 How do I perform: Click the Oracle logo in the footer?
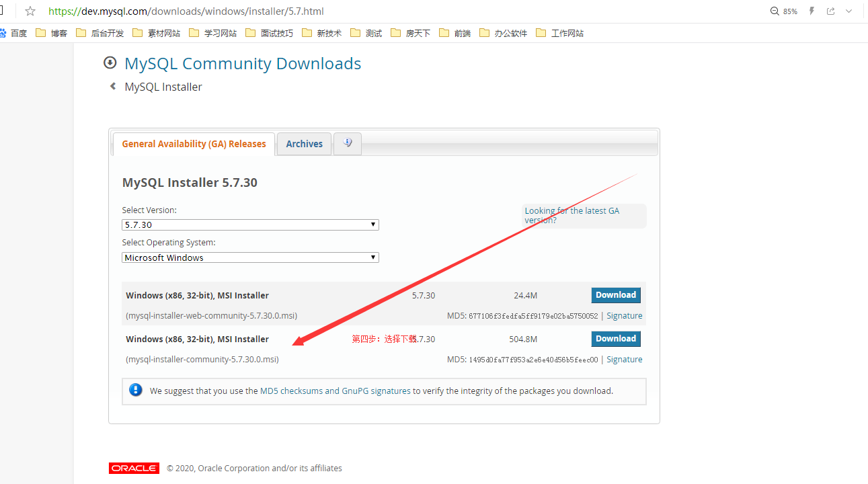(133, 468)
